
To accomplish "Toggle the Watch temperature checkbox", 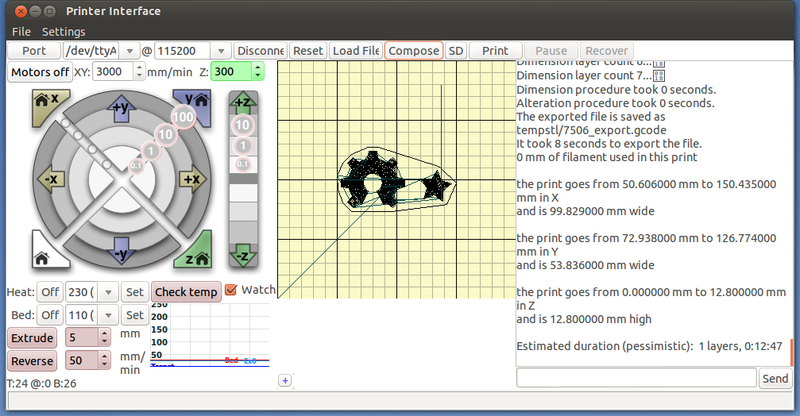I will [x=231, y=291].
